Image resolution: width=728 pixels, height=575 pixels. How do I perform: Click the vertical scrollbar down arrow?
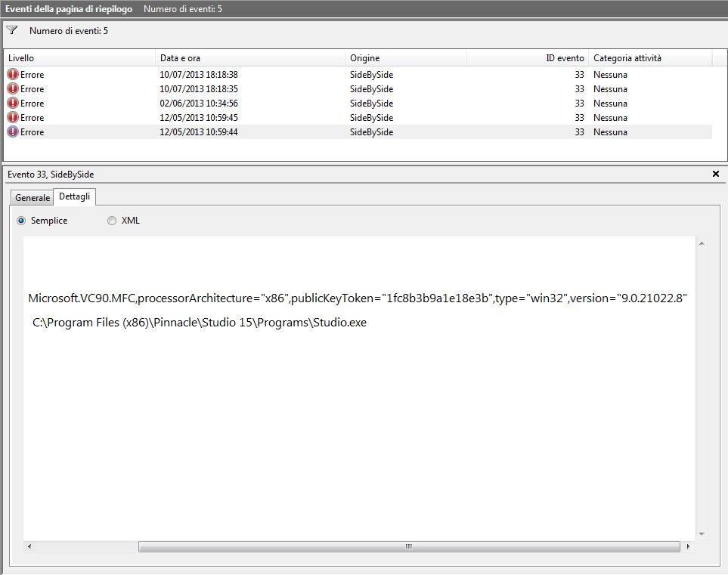click(702, 534)
